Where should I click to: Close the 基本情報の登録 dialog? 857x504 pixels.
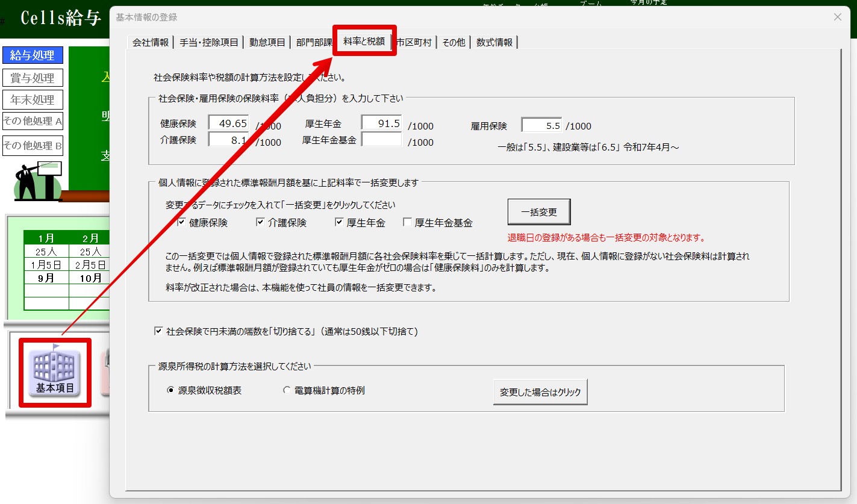pyautogui.click(x=837, y=17)
